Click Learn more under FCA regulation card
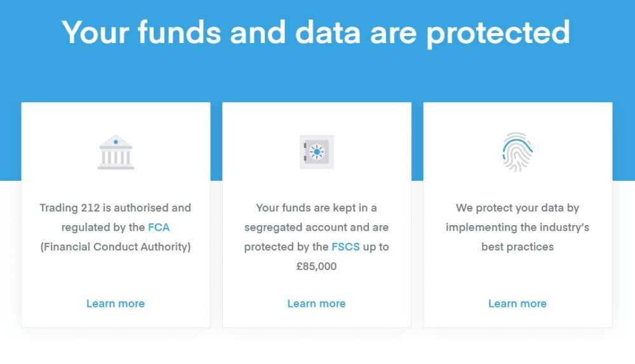 116,304
